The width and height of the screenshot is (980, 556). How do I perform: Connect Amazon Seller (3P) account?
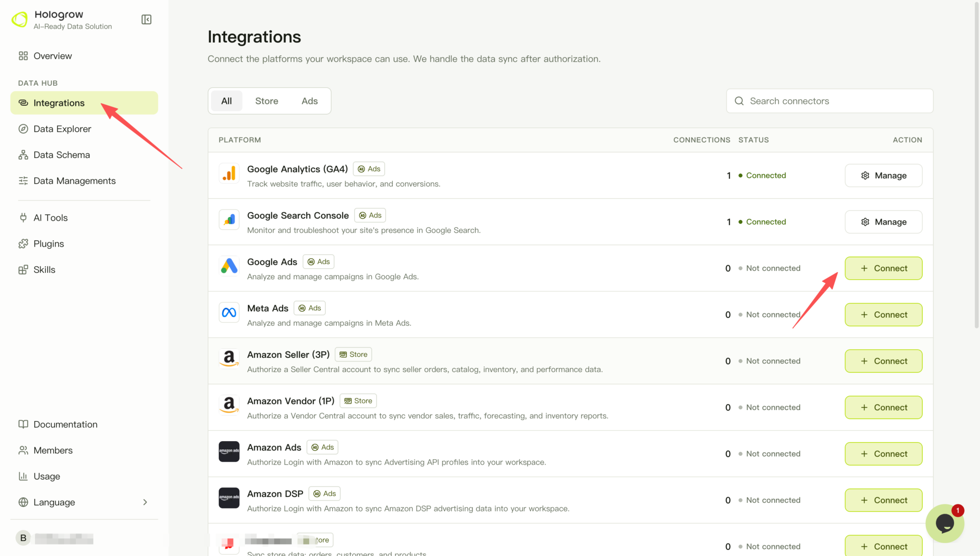tap(883, 361)
